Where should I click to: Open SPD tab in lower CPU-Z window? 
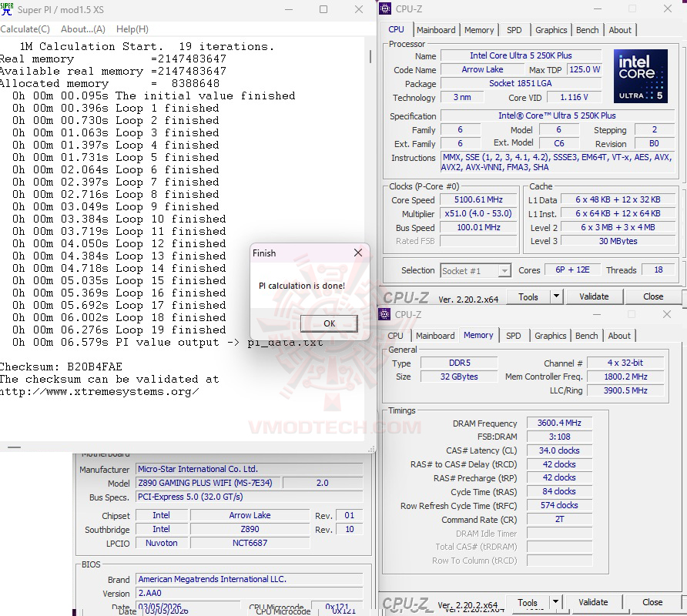513,336
